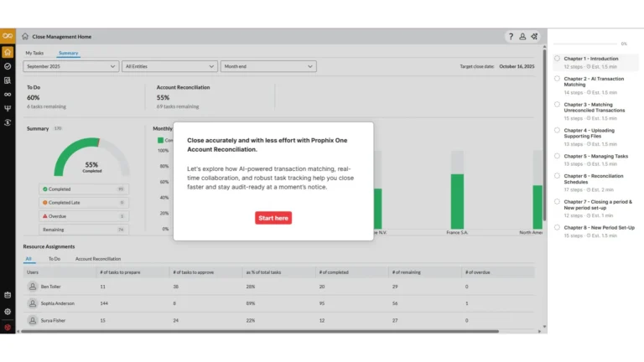Open the settings gear in left sidebar
The width and height of the screenshot is (644, 362).
(8, 311)
